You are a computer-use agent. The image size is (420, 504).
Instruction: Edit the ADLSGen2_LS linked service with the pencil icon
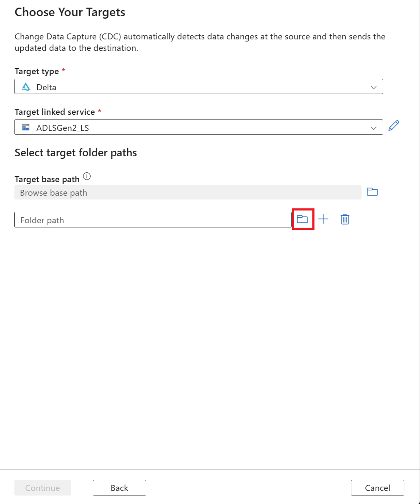click(x=394, y=126)
